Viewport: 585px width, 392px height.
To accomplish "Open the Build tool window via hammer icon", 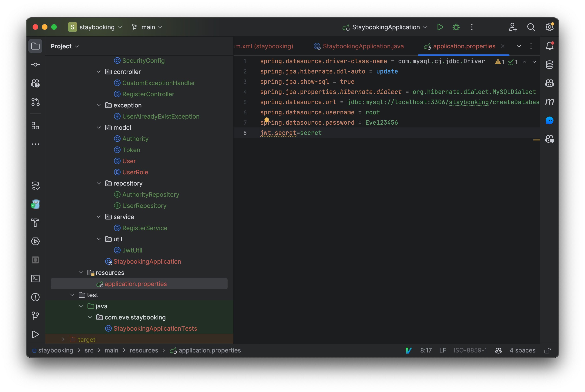I will [x=35, y=223].
